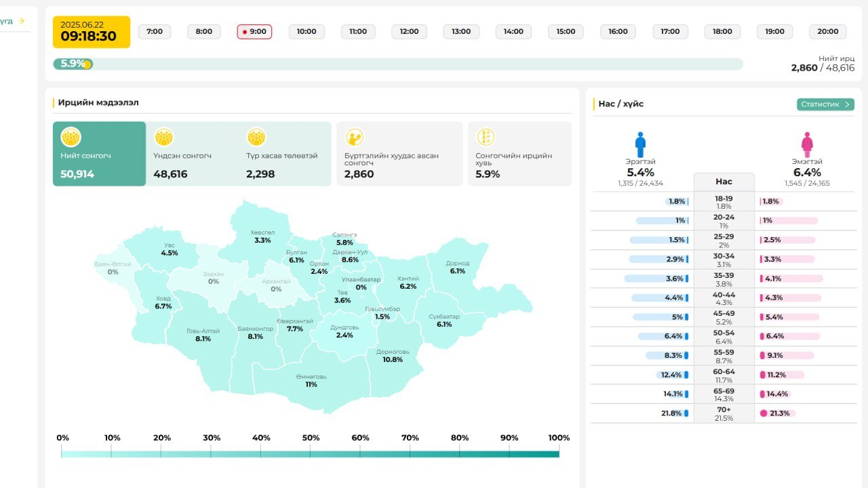The height and width of the screenshot is (488, 868).
Task: Choose the 19:00 time slot
Action: click(775, 32)
